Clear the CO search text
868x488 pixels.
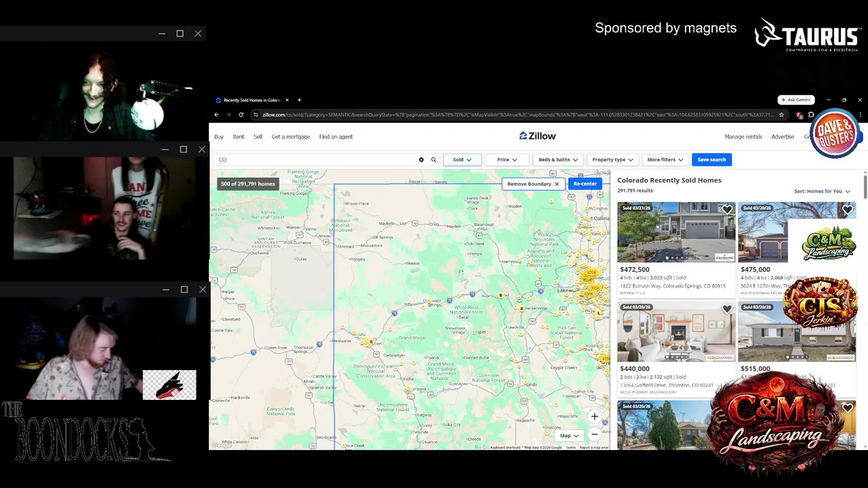(421, 159)
